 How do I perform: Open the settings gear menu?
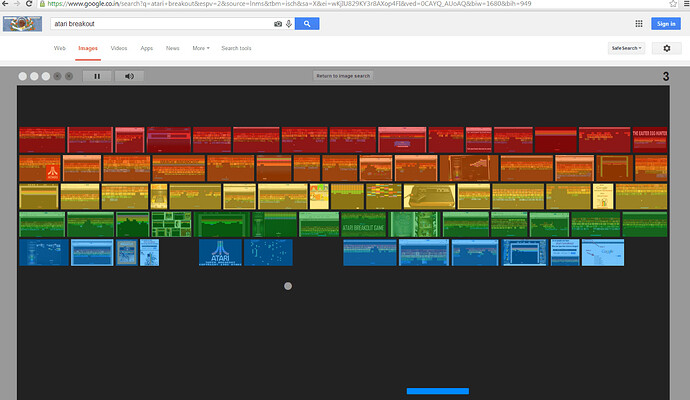pos(667,48)
